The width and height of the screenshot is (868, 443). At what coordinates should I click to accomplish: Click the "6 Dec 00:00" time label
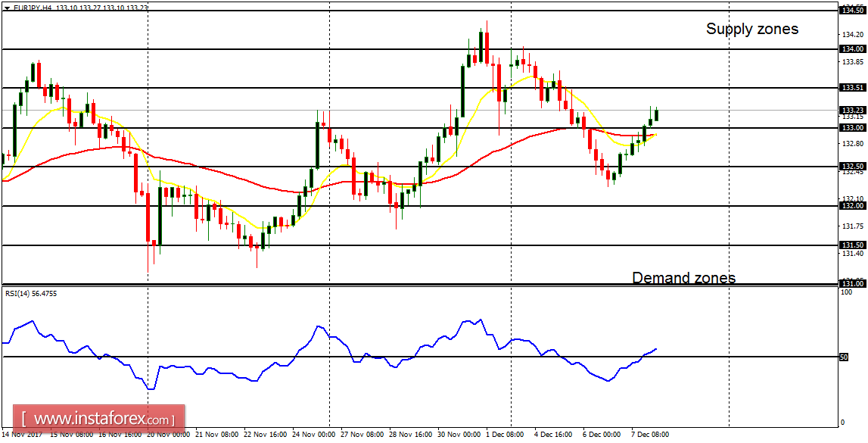click(602, 435)
